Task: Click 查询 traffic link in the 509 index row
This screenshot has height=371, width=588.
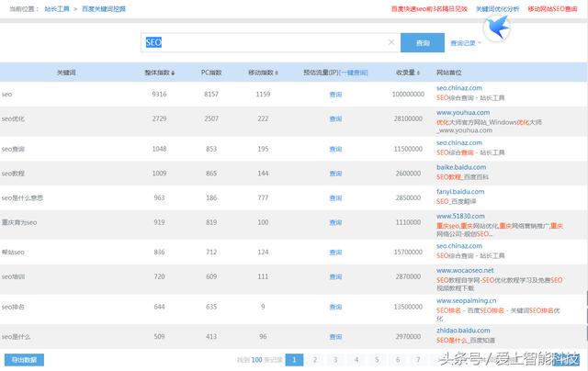Action: [x=335, y=337]
